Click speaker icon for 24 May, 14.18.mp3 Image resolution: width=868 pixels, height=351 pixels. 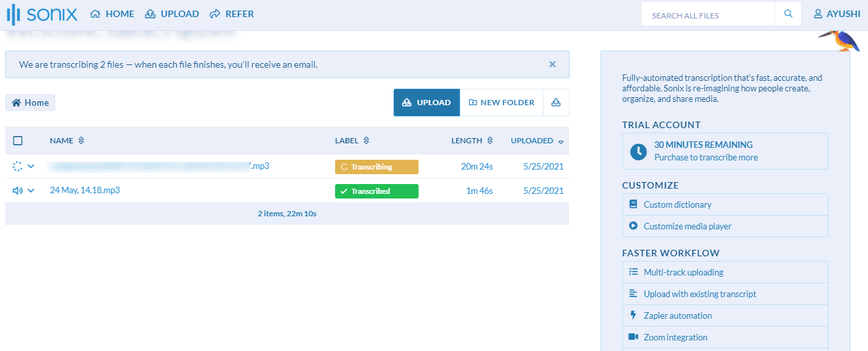coord(17,191)
